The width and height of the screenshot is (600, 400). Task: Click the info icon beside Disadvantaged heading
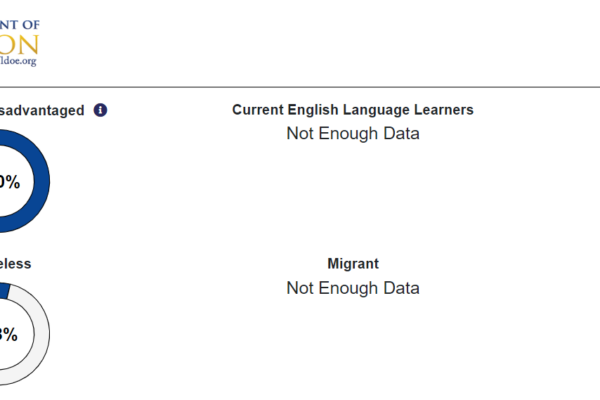pyautogui.click(x=100, y=110)
